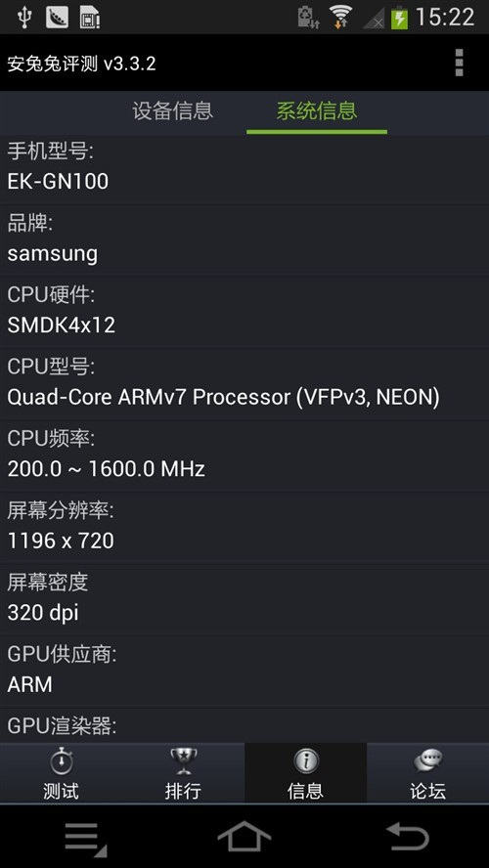Tap the Wi-Fi status bar icon

341,17
